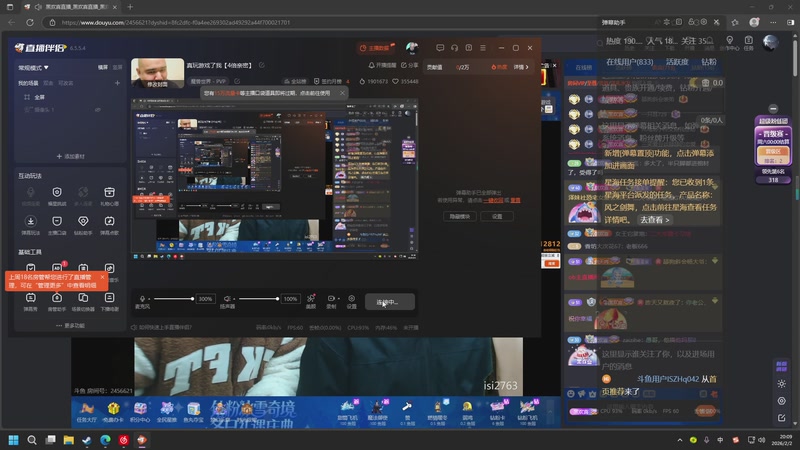The image size is (800, 450).
Task: Click the 重置 link
Action: [515, 200]
